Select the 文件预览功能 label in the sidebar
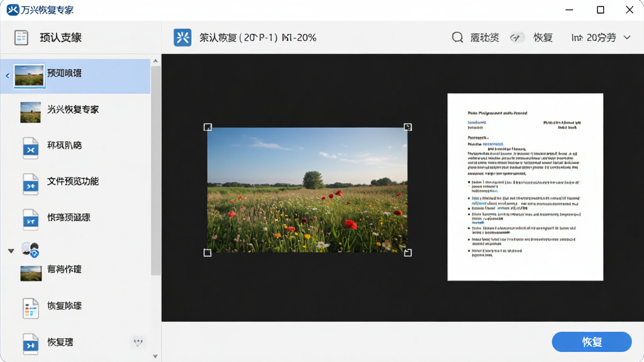This screenshot has height=362, width=644. pos(73,181)
